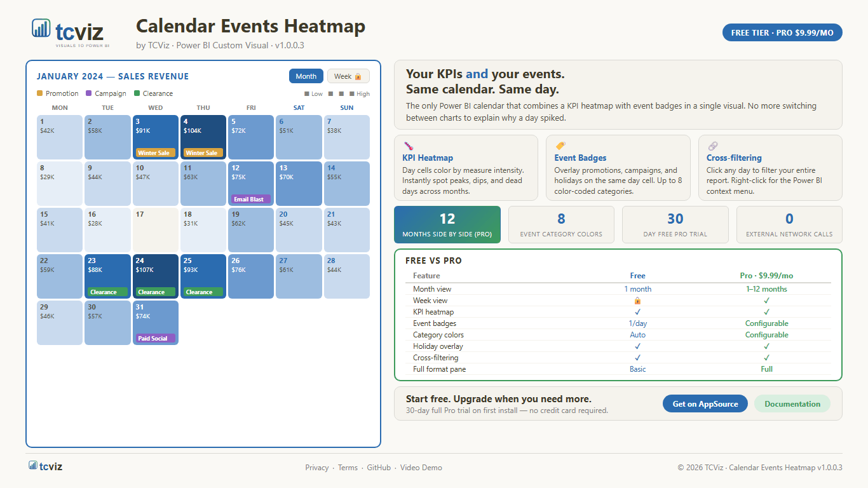
Task: Click the orange Promotion legend swatch
Action: (x=40, y=93)
